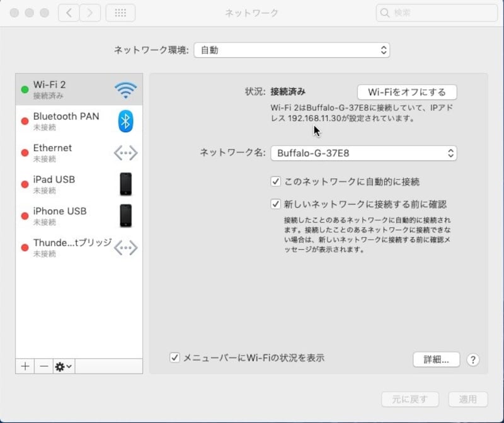This screenshot has width=504, height=423.
Task: Click the iPhone USB device icon
Action: (x=125, y=215)
